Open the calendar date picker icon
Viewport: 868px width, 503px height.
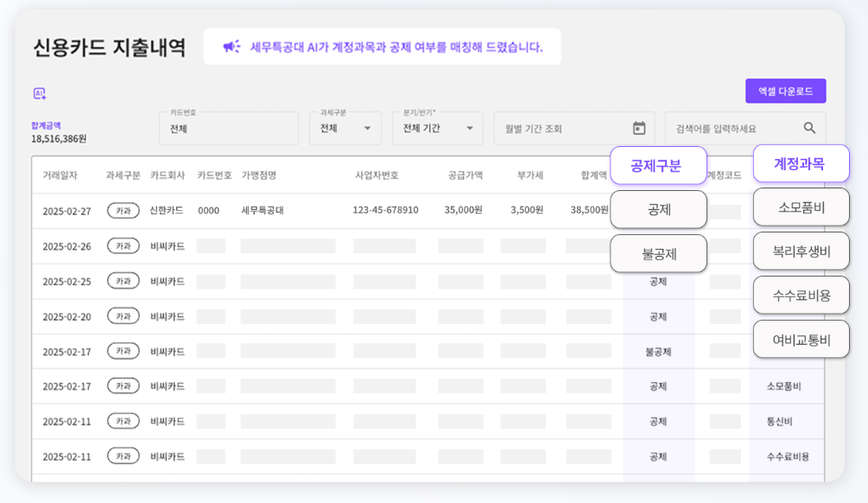click(x=639, y=128)
